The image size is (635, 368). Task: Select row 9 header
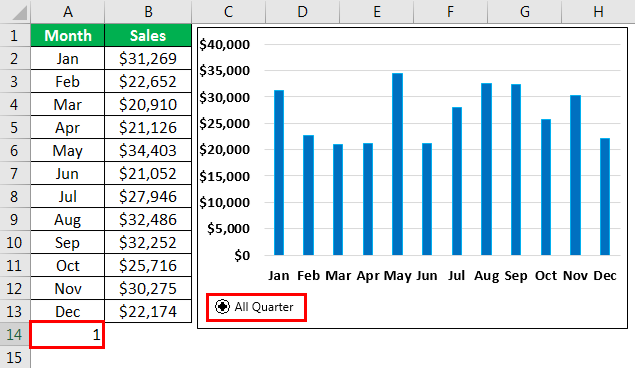(15, 219)
